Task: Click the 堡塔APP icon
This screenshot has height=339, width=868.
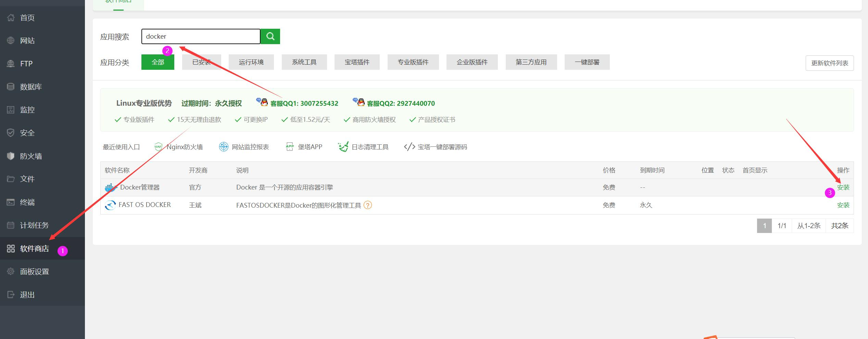Action: tap(290, 147)
